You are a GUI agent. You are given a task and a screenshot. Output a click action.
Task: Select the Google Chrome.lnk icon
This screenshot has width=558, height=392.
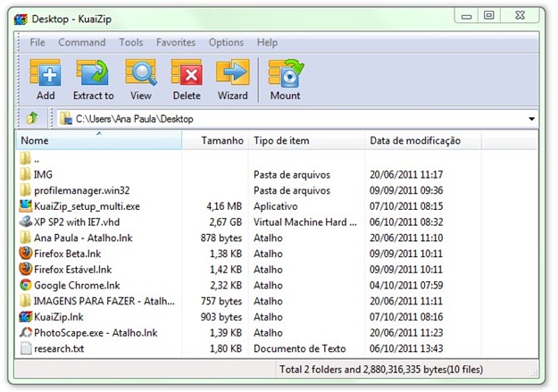coord(25,285)
